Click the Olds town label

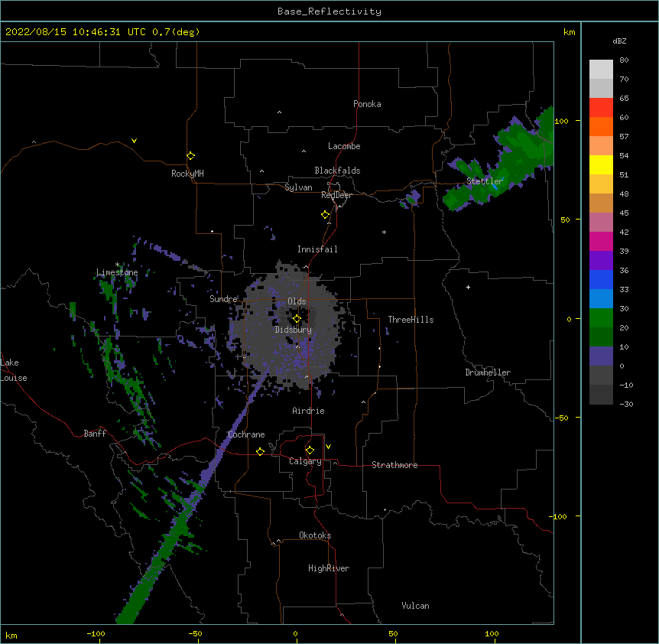pyautogui.click(x=297, y=301)
